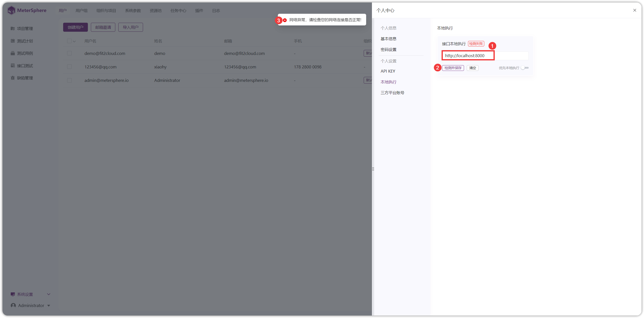Expand the 系统设置 chevron
The height and width of the screenshot is (318, 644).
48,294
